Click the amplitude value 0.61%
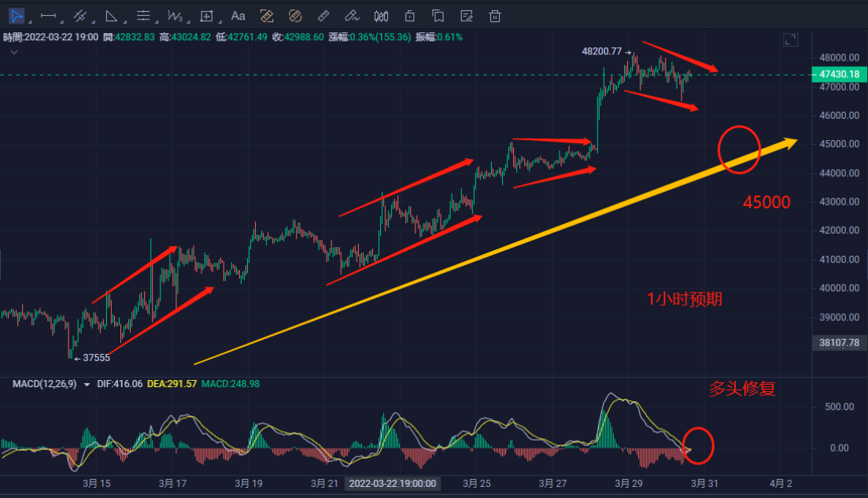This screenshot has height=498, width=868. [449, 37]
